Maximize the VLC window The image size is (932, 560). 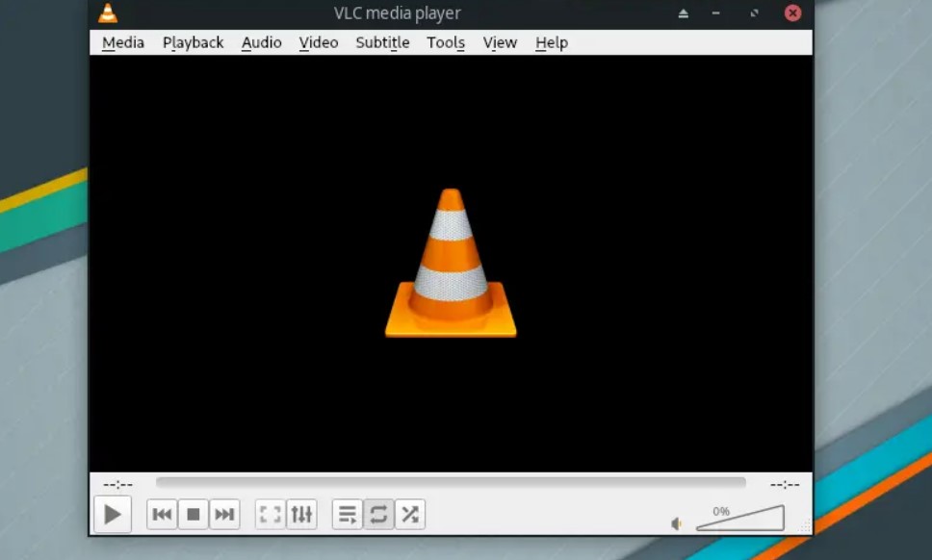754,13
